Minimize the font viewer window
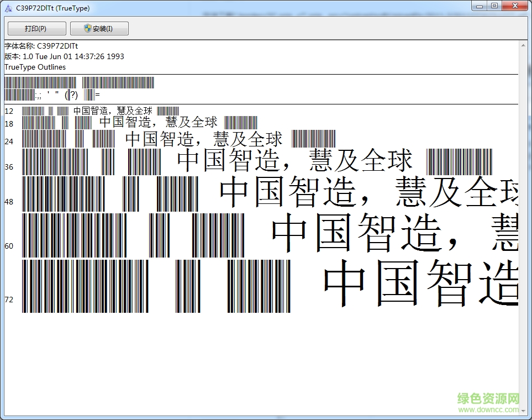The width and height of the screenshot is (532, 420). tap(479, 6)
